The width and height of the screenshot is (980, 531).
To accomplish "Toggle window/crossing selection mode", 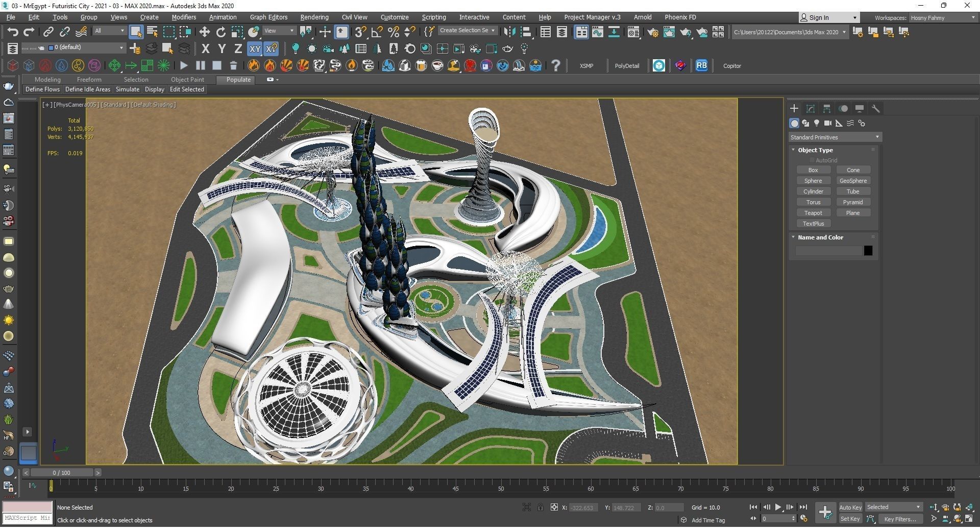I will click(185, 32).
